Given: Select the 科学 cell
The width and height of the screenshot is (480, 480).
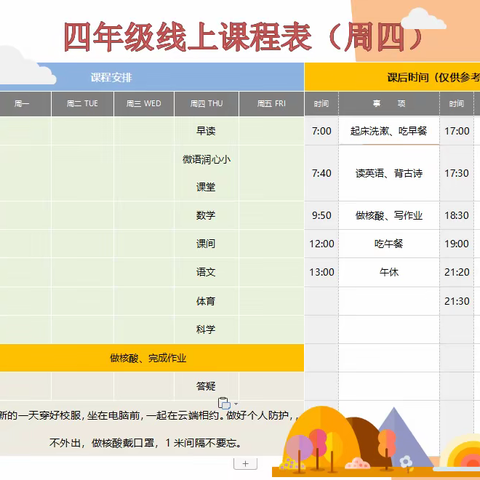Looking at the screenshot, I should pos(206,330).
